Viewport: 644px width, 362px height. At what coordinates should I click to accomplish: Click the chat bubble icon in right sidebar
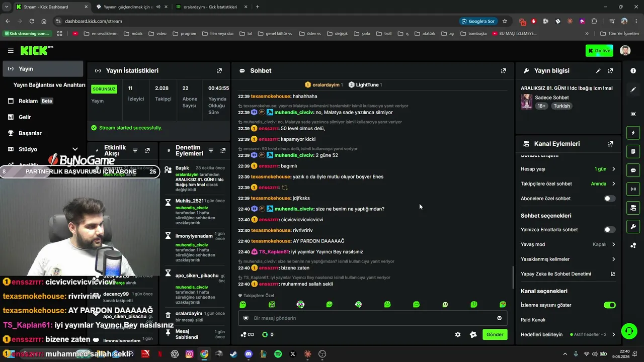click(633, 170)
